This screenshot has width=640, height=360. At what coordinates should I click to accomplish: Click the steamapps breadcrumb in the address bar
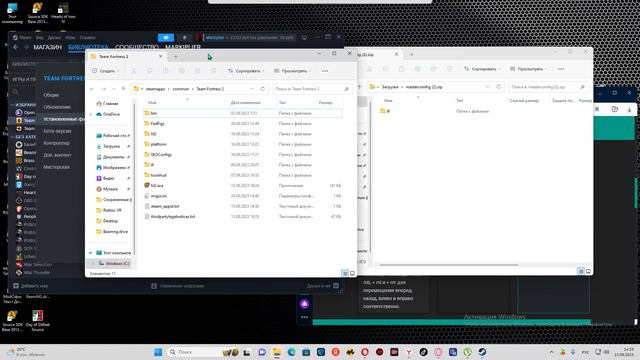155,89
